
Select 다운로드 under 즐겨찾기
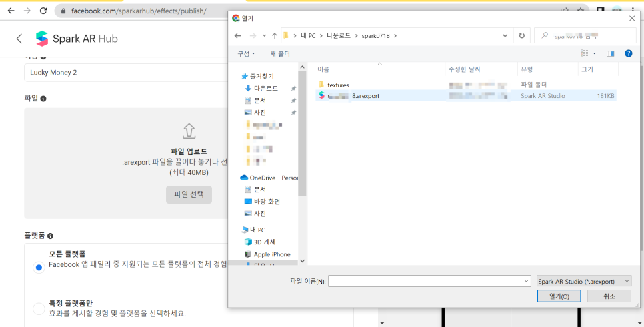coord(266,89)
